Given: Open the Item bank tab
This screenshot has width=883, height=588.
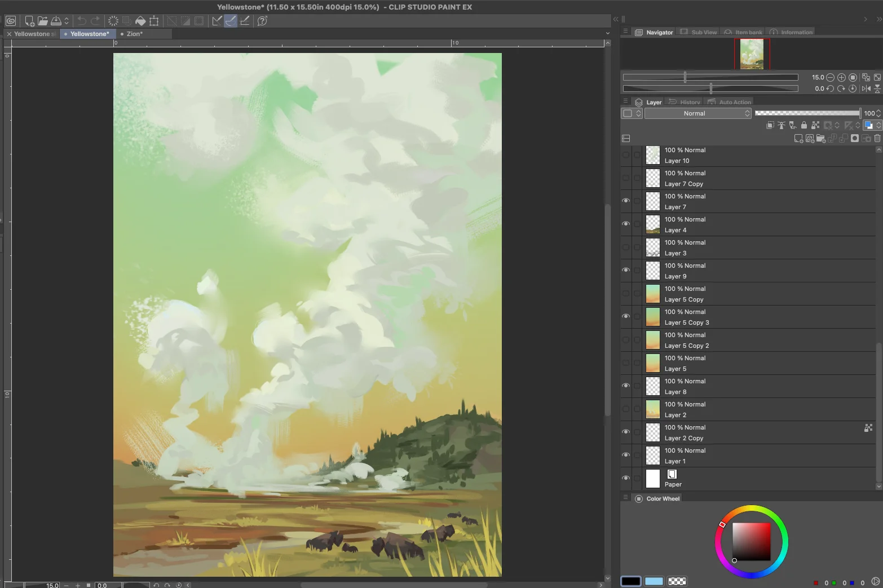Looking at the screenshot, I should [743, 32].
